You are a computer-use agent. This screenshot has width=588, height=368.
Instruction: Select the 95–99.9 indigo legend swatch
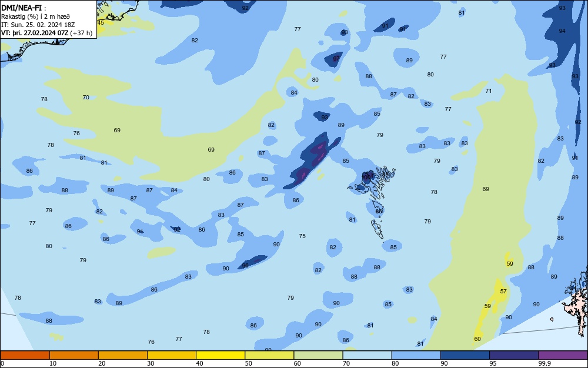[514, 355]
